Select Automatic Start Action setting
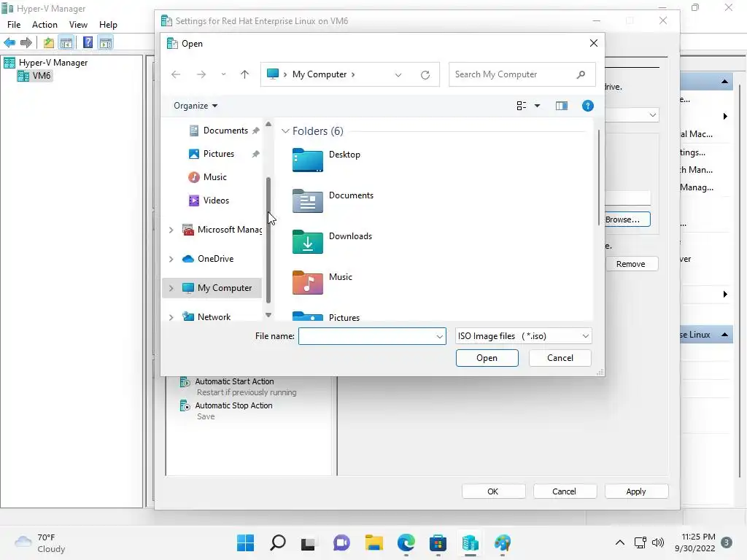The width and height of the screenshot is (747, 560). [x=234, y=381]
